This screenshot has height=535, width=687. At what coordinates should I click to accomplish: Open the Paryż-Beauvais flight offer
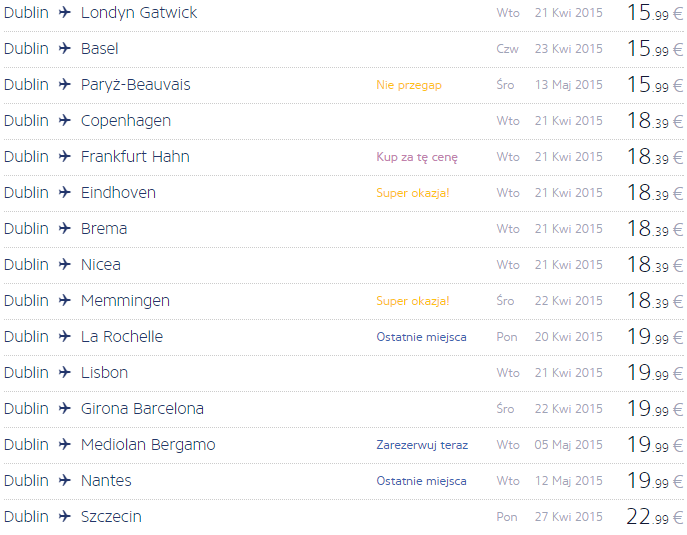click(135, 85)
